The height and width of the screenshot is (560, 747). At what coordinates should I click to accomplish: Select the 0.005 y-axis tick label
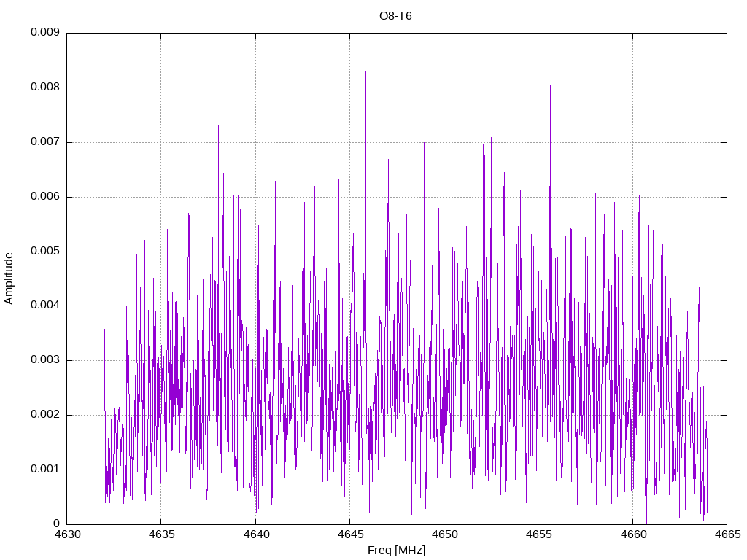[45, 251]
